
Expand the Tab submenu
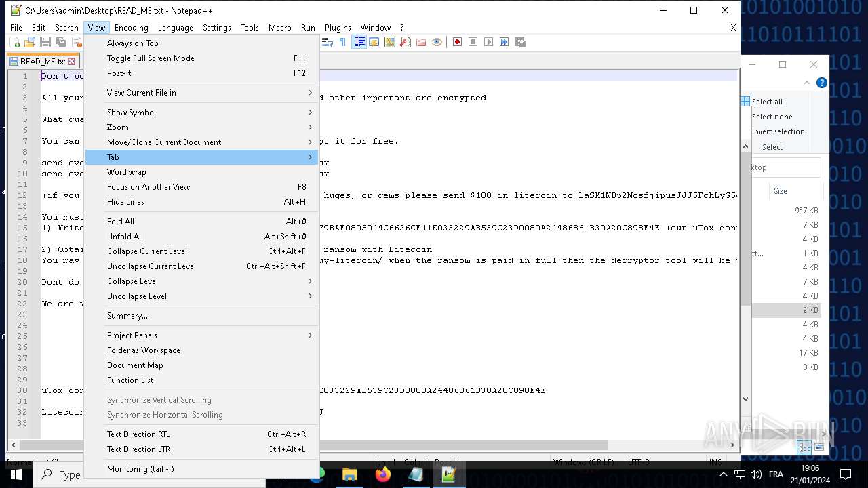(201, 157)
